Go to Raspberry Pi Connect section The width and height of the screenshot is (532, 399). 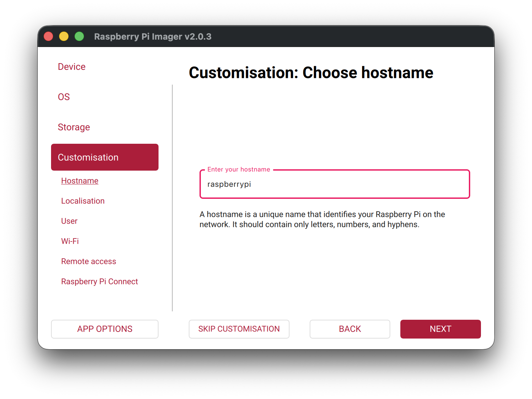pyautogui.click(x=99, y=281)
